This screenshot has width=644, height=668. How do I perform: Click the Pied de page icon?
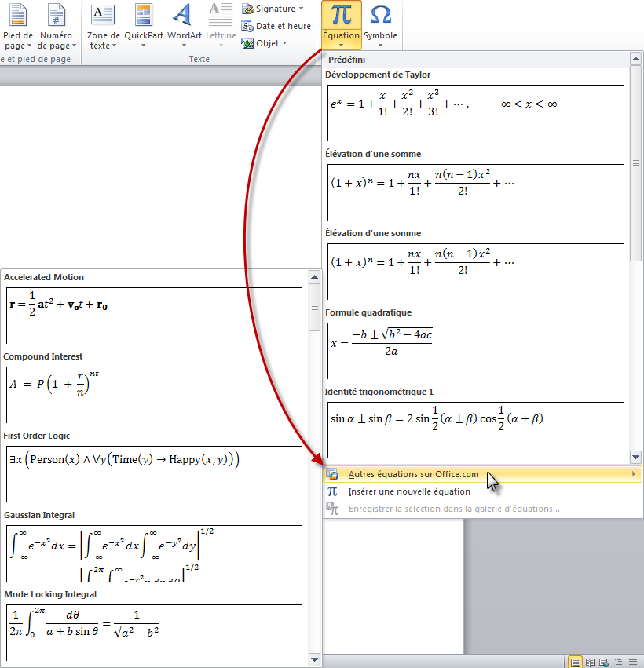18,15
